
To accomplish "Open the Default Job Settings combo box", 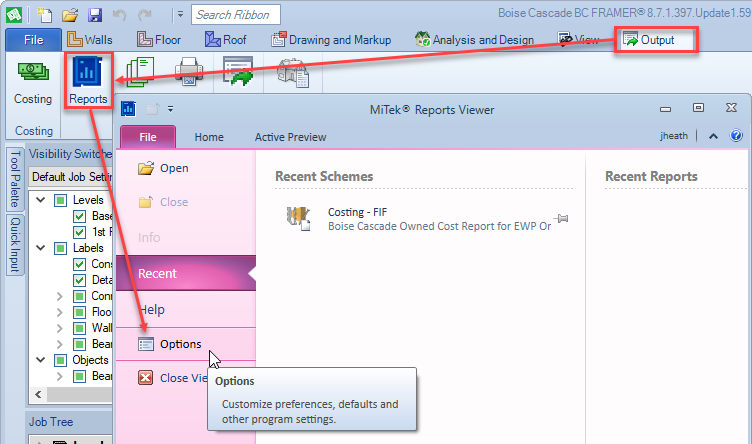I will click(x=70, y=177).
